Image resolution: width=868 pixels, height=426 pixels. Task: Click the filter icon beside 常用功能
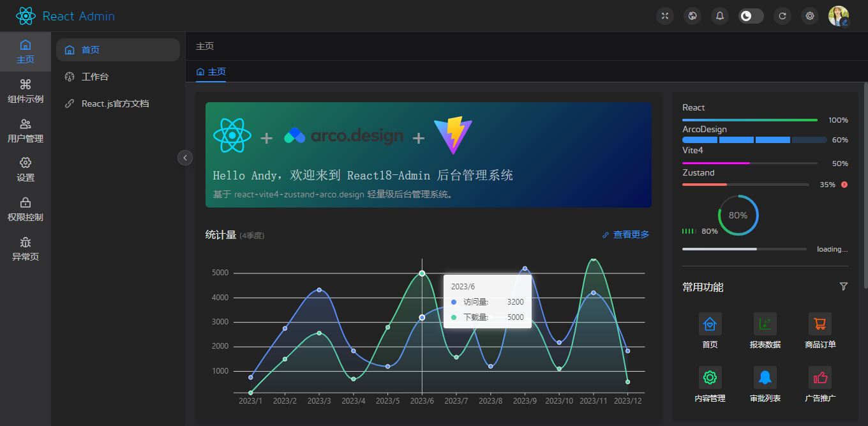point(844,287)
